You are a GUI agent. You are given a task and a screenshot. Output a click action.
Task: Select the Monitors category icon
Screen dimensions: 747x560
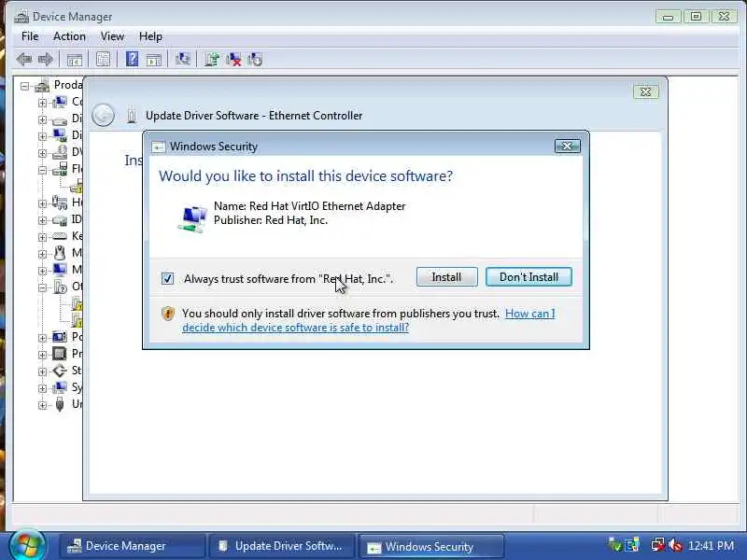(60, 270)
